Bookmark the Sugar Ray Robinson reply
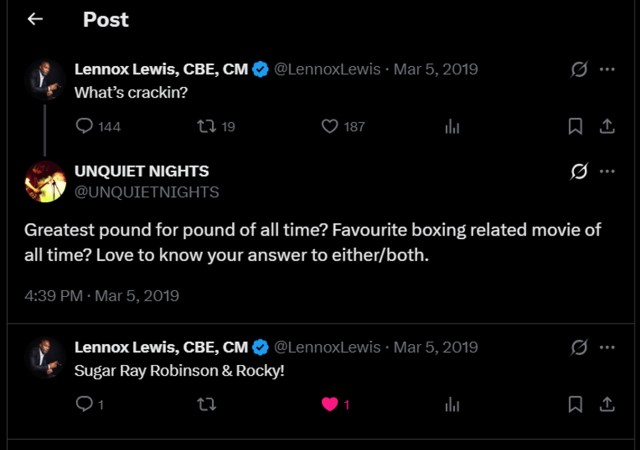The height and width of the screenshot is (450, 640). pyautogui.click(x=575, y=404)
